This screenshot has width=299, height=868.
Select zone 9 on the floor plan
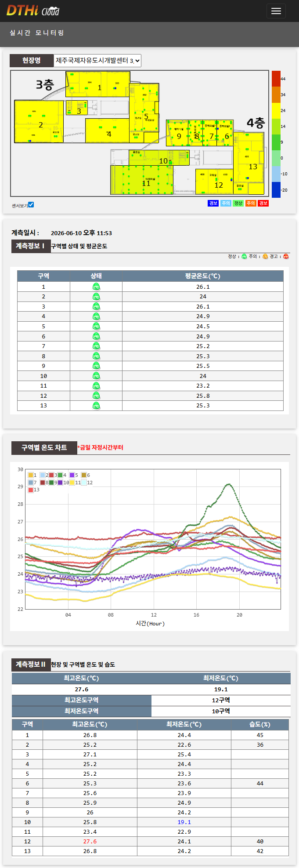pos(177,133)
